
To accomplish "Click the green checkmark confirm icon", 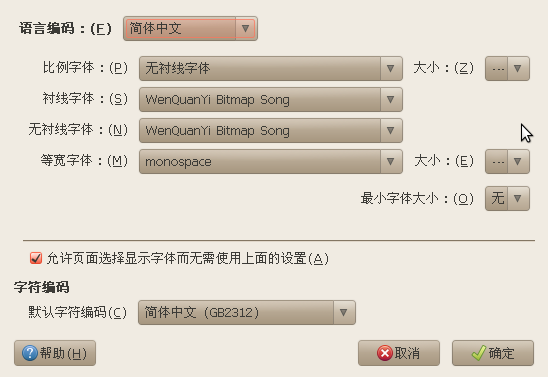I will 478,353.
